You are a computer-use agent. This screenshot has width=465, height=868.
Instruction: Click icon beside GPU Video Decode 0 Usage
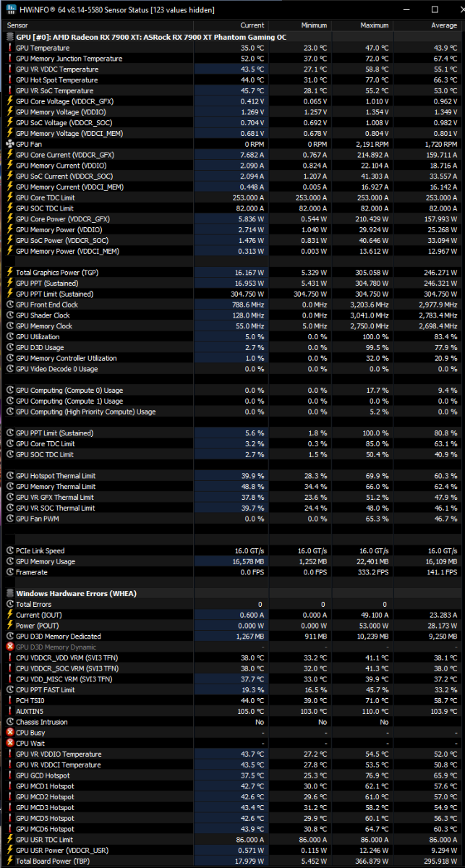pyautogui.click(x=10, y=369)
